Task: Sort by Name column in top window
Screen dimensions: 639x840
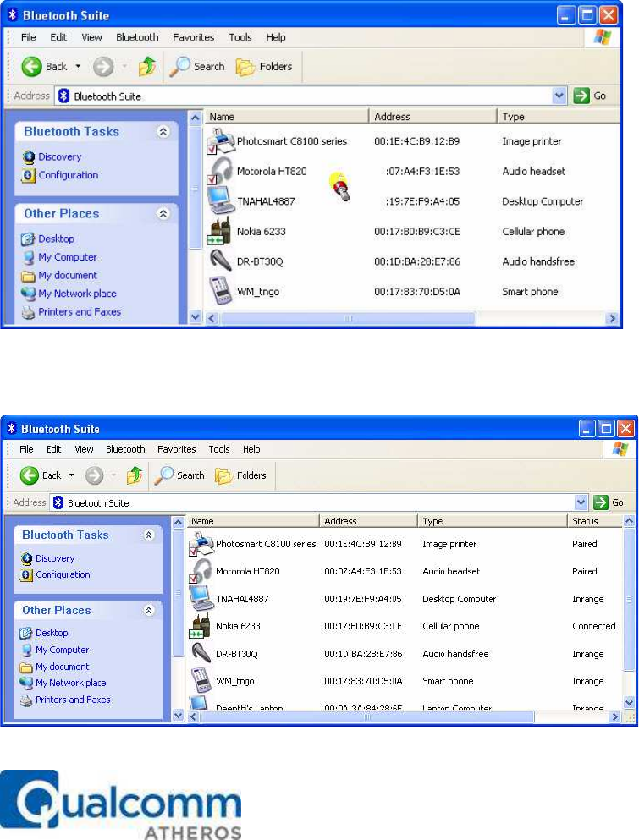Action: 286,116
